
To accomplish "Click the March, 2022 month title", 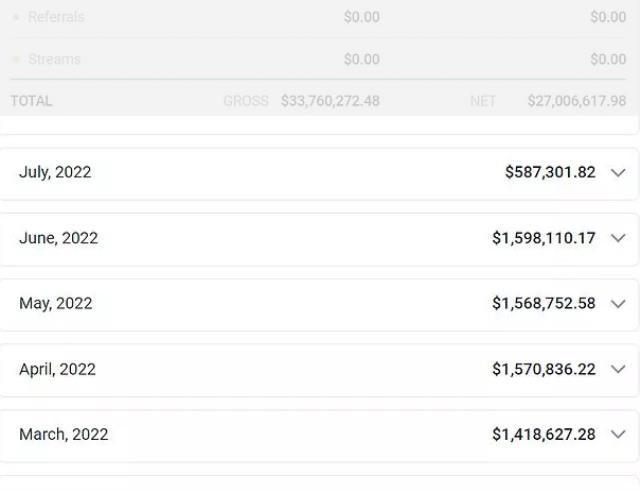I will coord(63,434).
